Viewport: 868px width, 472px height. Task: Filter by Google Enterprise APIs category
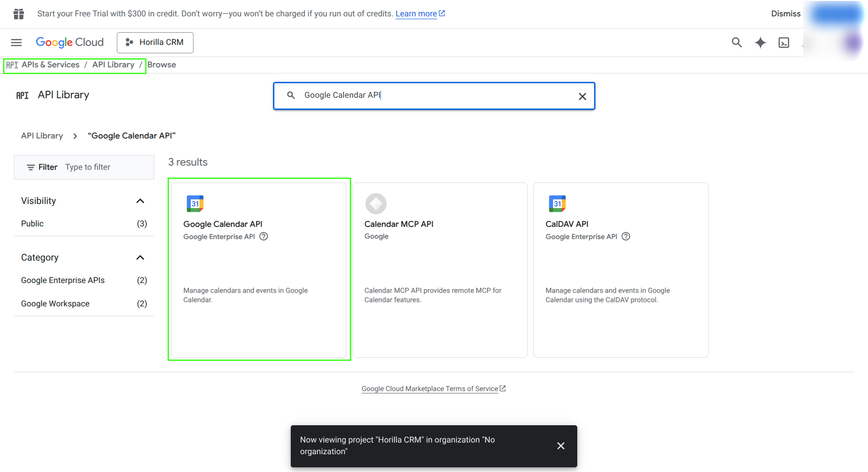click(84, 280)
